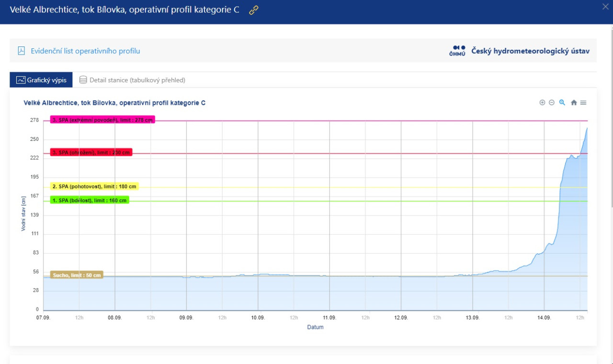
Task: Click the 278 value on the y-axis
Action: (34, 120)
